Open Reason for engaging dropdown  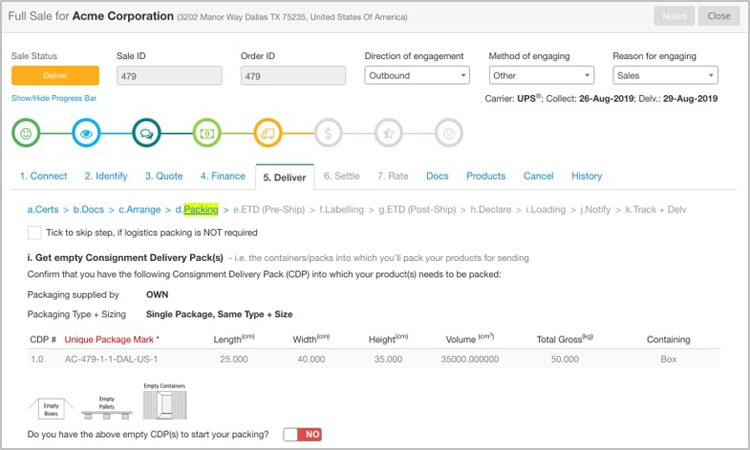tap(665, 76)
